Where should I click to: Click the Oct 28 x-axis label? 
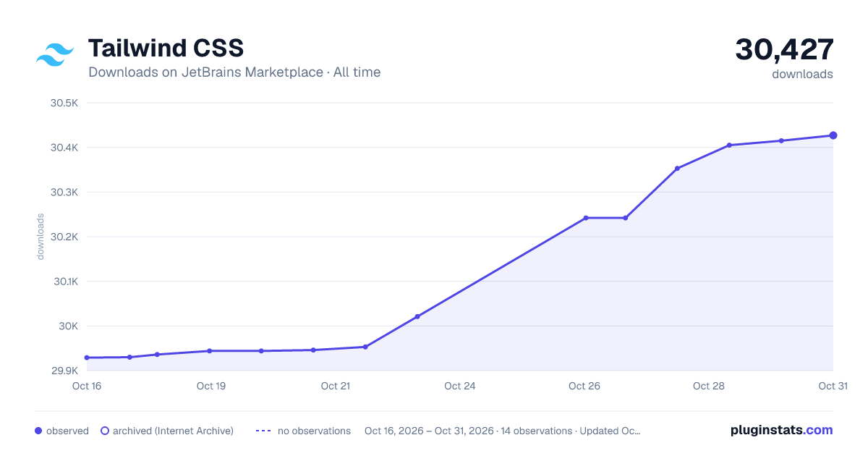(x=709, y=386)
